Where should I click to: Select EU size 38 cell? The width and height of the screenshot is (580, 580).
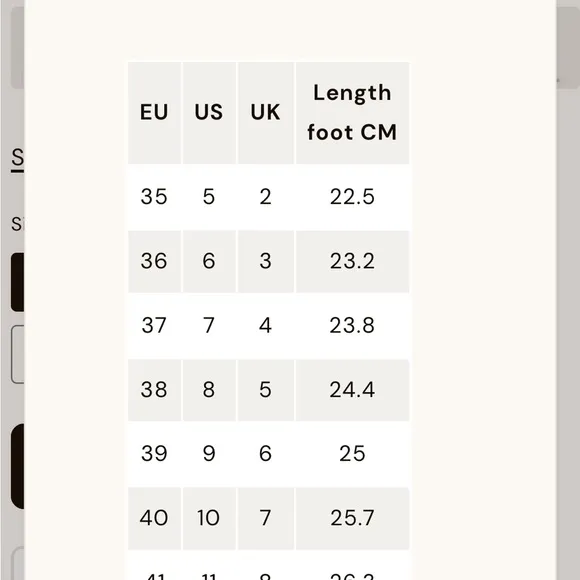coord(154,390)
